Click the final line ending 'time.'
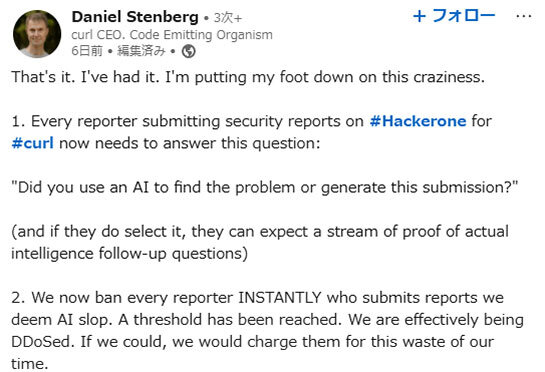Viewport: 545px width, 372px height. [x=30, y=364]
